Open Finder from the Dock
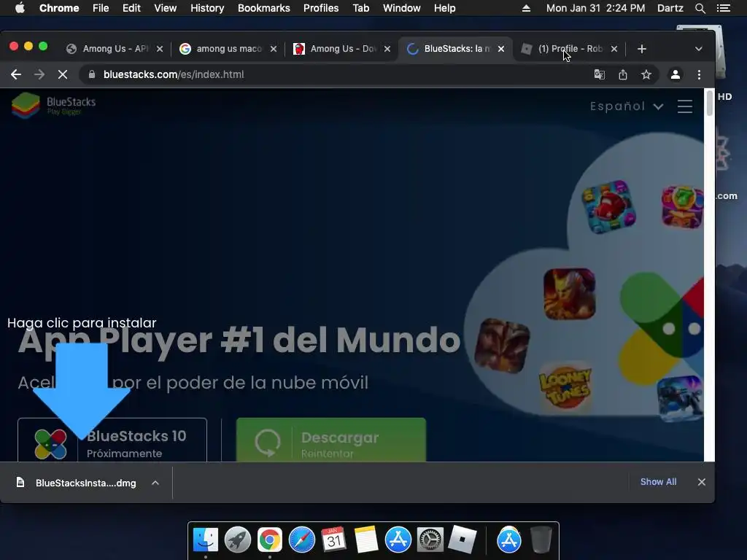747x560 pixels. pyautogui.click(x=206, y=540)
